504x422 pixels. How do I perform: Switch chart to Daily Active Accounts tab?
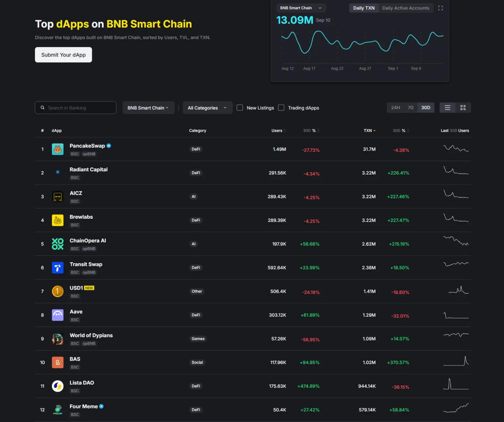(x=406, y=8)
